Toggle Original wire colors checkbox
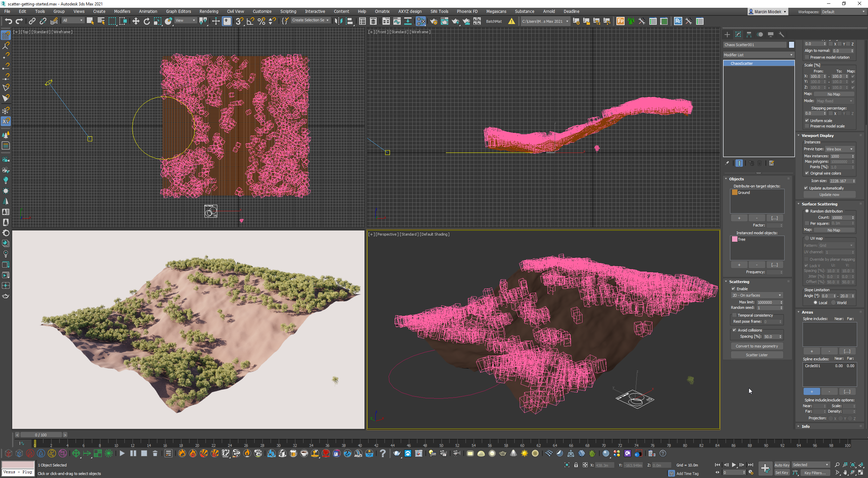Viewport: 868px width, 478px height. pos(807,173)
